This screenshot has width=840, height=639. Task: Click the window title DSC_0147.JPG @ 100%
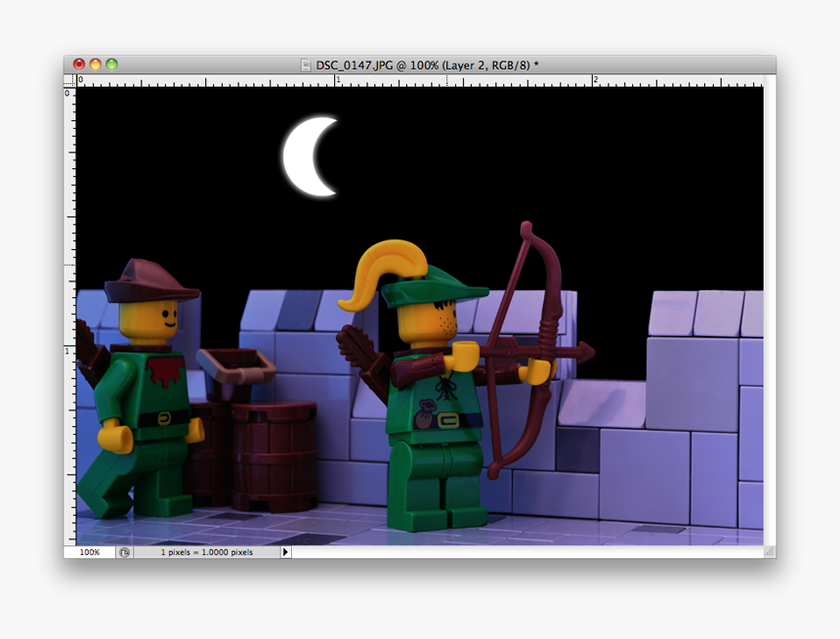[x=427, y=65]
